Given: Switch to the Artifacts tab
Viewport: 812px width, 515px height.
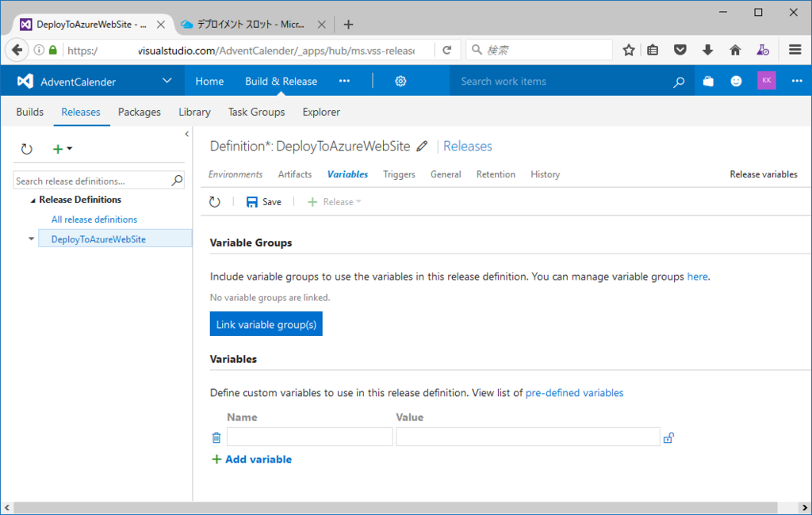Looking at the screenshot, I should point(295,174).
